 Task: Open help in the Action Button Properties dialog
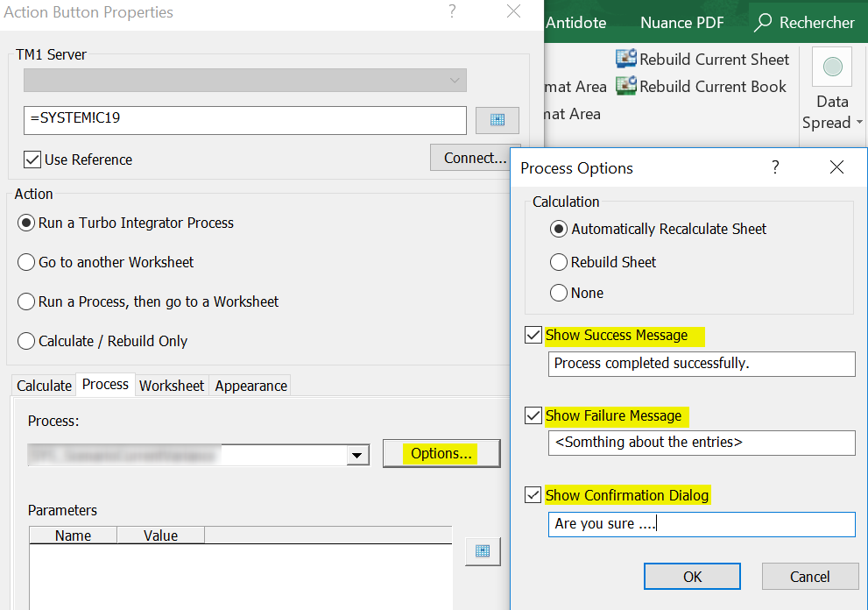452,11
